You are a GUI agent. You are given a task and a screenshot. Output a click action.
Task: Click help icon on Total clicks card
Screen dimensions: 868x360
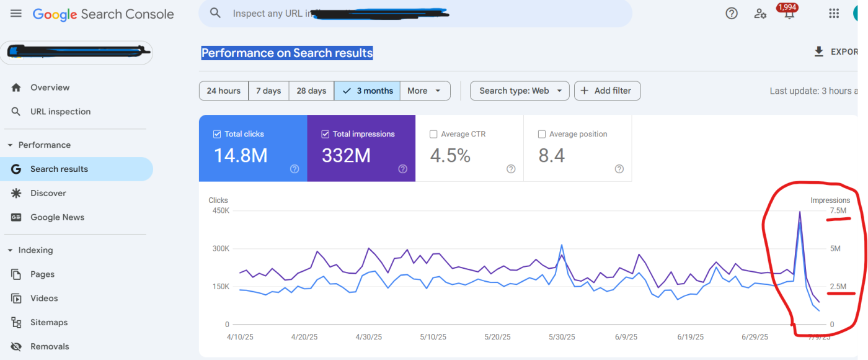click(294, 169)
